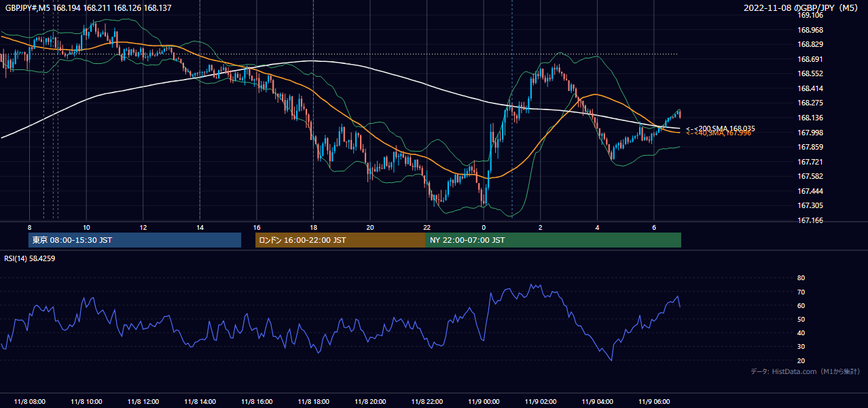The width and height of the screenshot is (868, 408).
Task: Click price level 167.305 on price axis
Action: tap(810, 205)
